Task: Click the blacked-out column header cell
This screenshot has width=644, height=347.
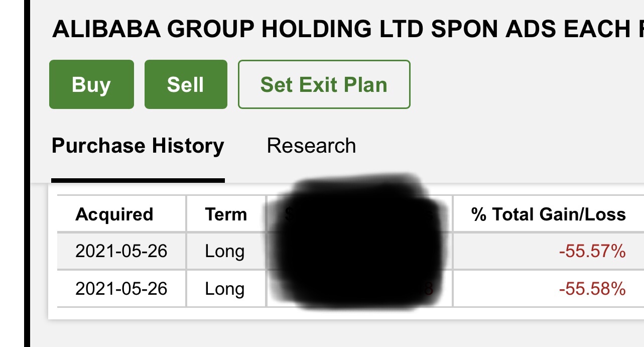Action: 359,214
